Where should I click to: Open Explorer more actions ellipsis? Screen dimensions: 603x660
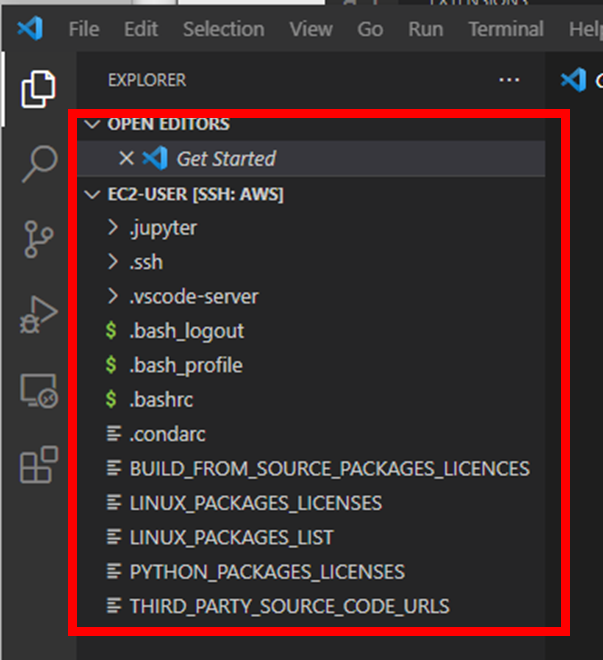(x=509, y=80)
